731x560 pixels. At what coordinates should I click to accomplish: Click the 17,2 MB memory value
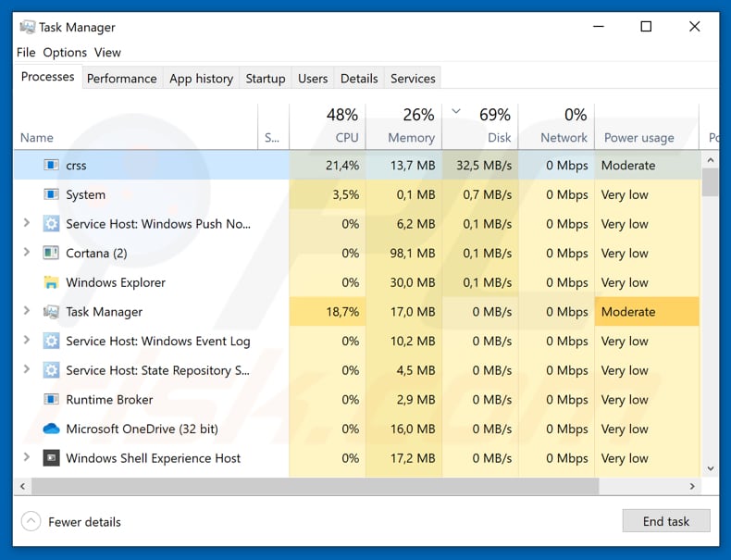pos(413,458)
